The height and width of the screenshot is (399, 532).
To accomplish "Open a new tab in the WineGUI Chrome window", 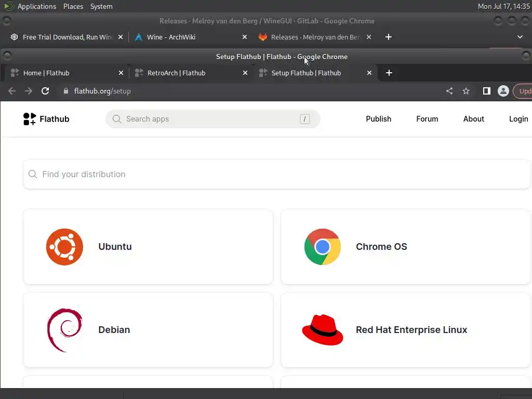I will 389,37.
